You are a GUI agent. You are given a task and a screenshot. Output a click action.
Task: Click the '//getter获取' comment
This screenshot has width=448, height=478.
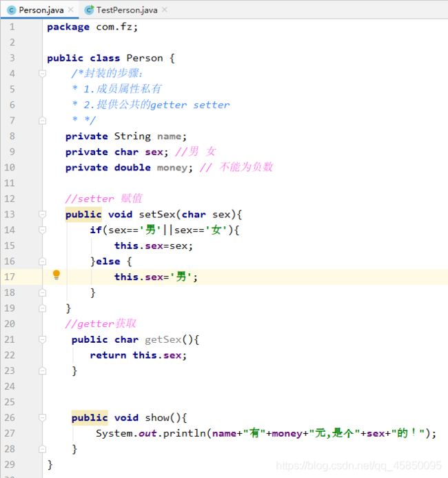click(101, 323)
